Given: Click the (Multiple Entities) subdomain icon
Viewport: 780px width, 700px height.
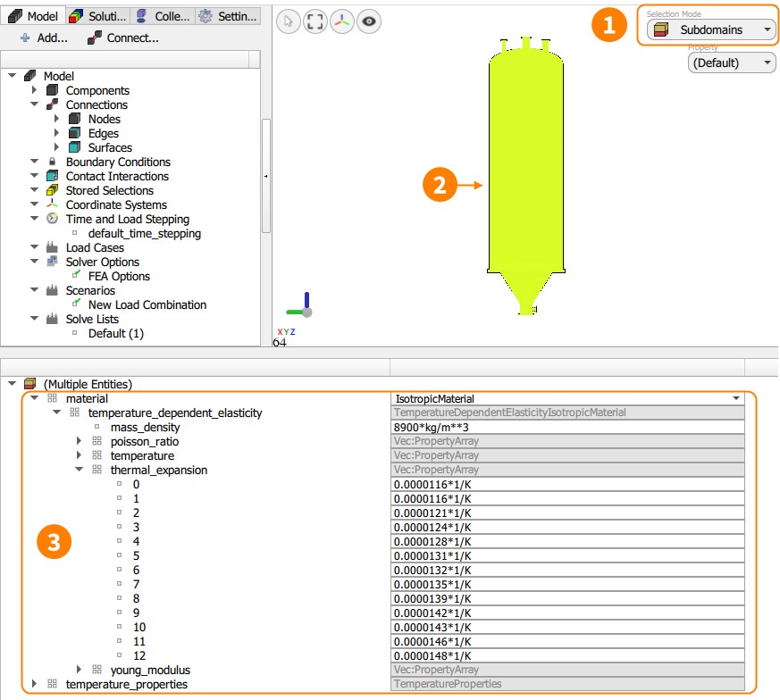Looking at the screenshot, I should point(29,384).
